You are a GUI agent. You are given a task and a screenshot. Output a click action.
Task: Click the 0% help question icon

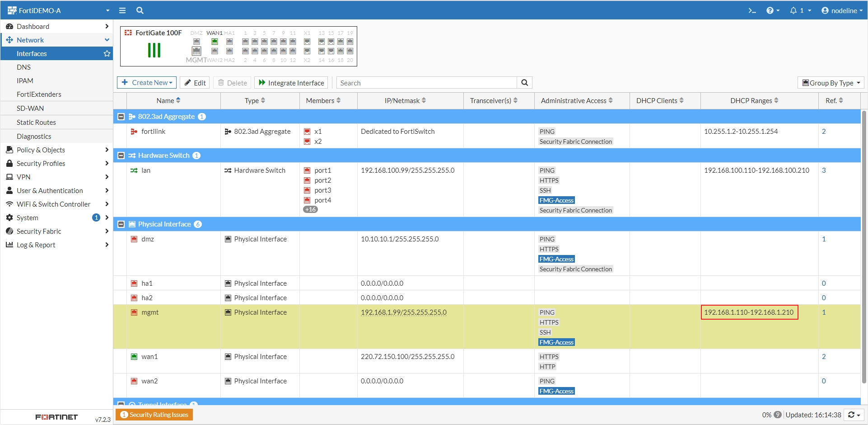[777, 415]
